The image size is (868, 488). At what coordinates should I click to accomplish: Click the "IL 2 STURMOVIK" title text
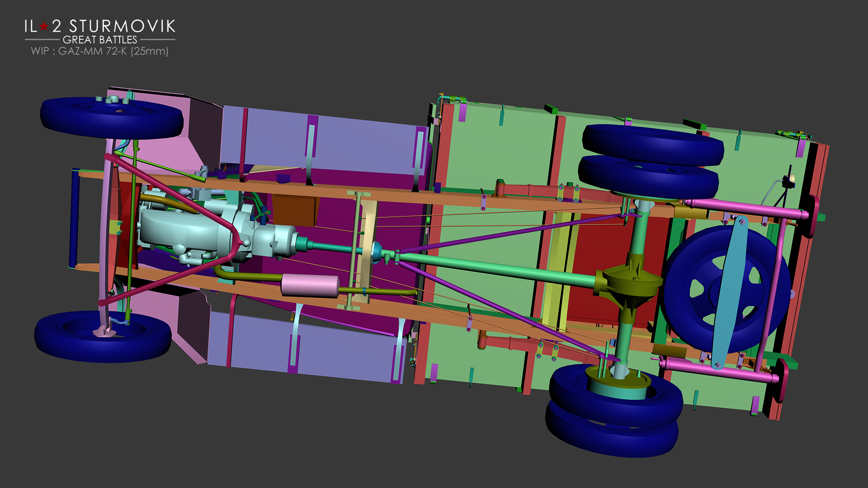coord(100,26)
